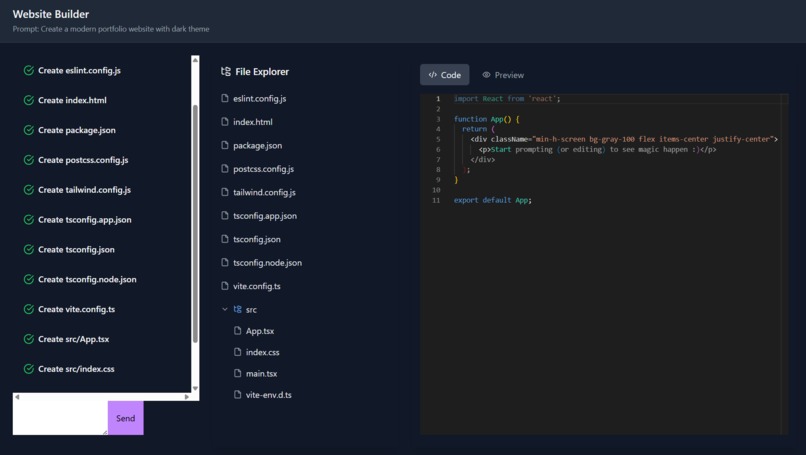Click the code brackets icon on Code tab
The width and height of the screenshot is (806, 455).
(433, 75)
